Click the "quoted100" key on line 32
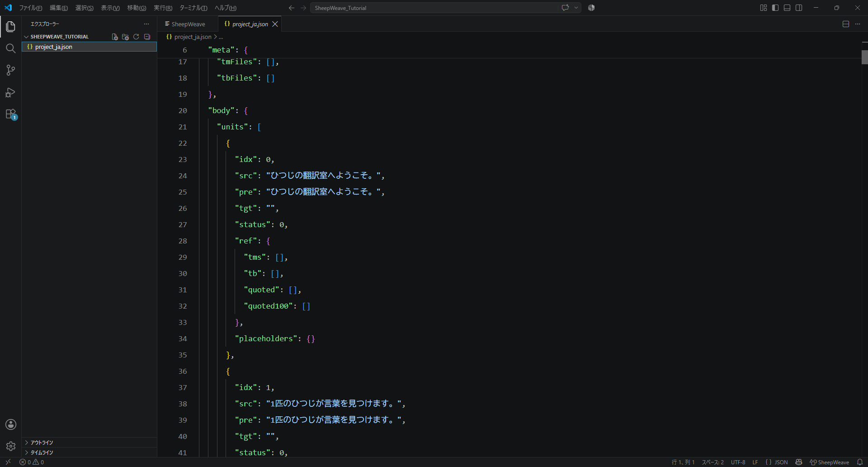Viewport: 868px width, 467px height. point(268,306)
